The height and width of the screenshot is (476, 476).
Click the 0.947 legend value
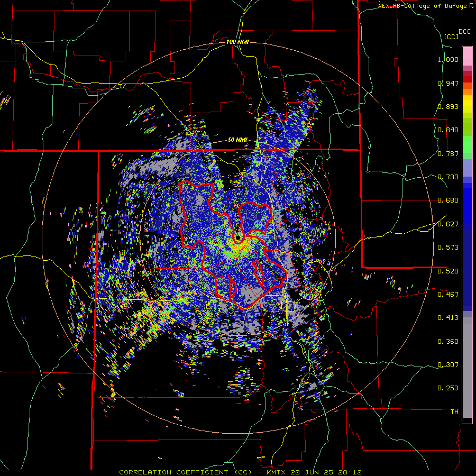coord(448,83)
